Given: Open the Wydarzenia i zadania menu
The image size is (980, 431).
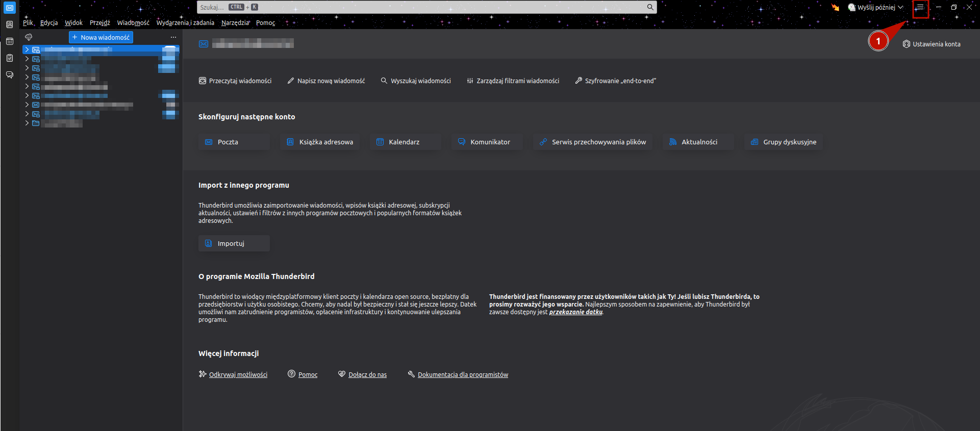Looking at the screenshot, I should [185, 22].
